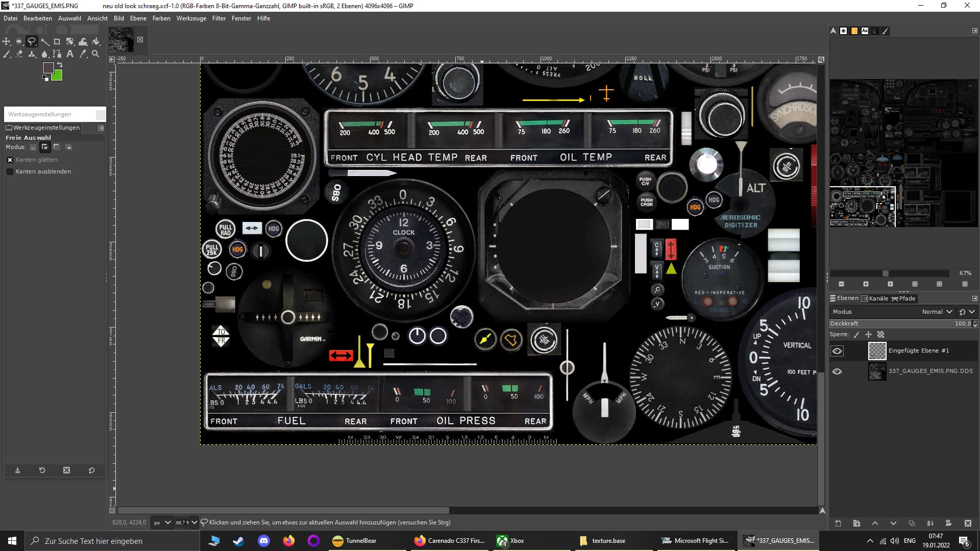Screen dimensions: 980x551
Task: Enable the Kanten ausblenden checkbox
Action: tap(10, 171)
